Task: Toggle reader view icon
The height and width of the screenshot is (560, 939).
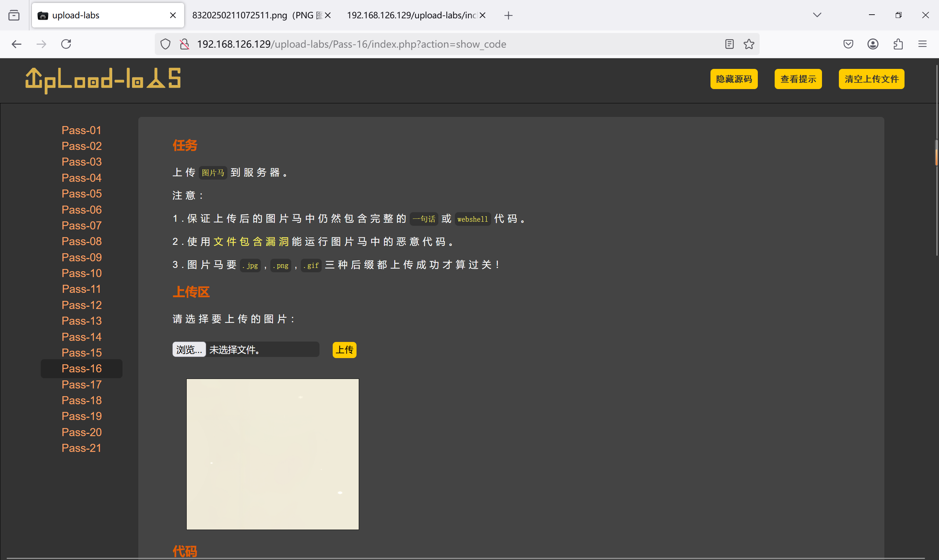Action: tap(729, 44)
